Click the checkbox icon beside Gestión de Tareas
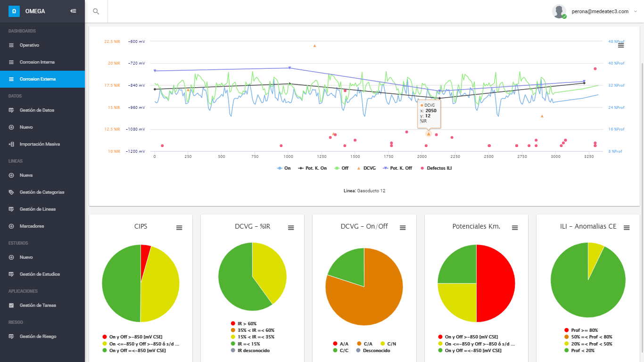 tap(11, 305)
